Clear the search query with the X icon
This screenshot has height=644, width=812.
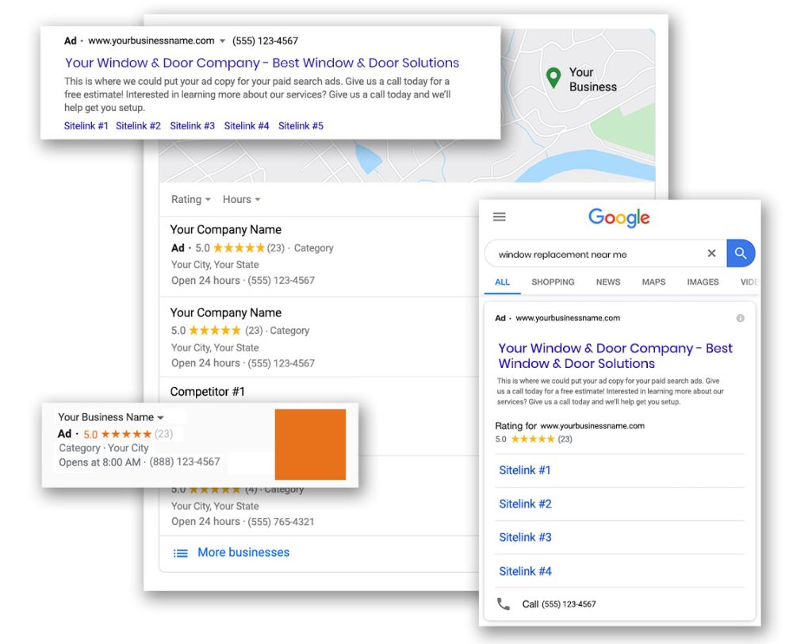pos(711,253)
